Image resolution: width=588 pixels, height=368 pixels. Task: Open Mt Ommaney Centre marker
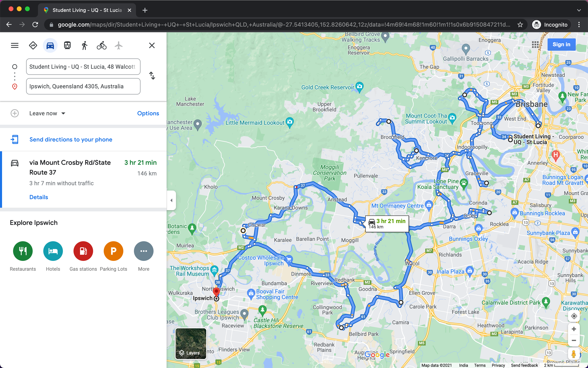429,205
